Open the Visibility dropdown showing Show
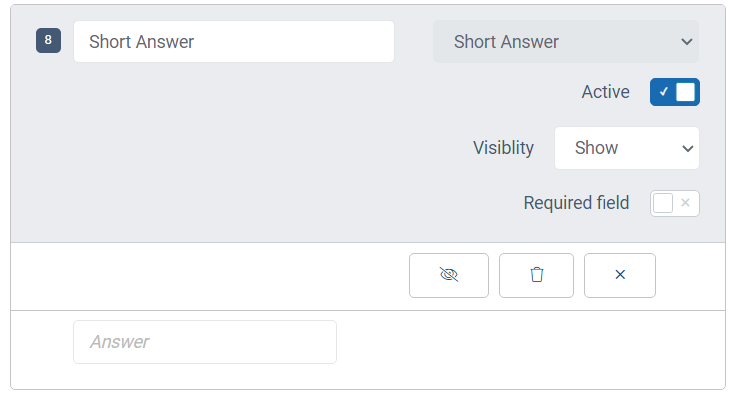Viewport: 733px width, 398px height. point(626,148)
